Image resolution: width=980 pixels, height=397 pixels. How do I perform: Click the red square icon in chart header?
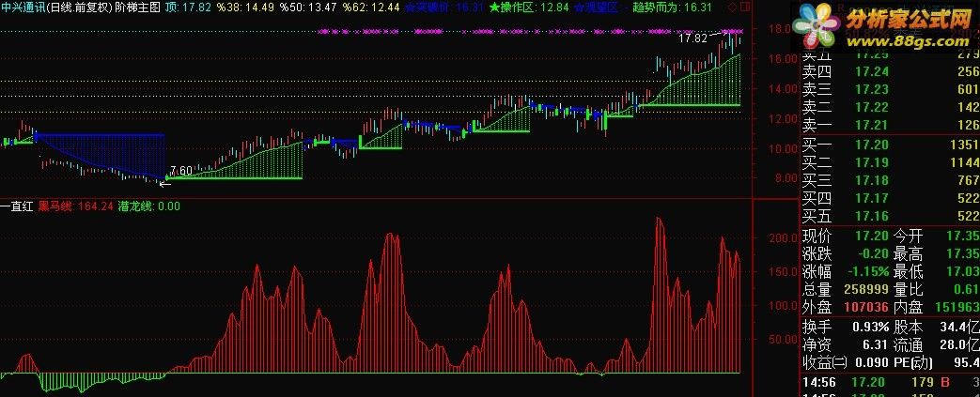745,8
